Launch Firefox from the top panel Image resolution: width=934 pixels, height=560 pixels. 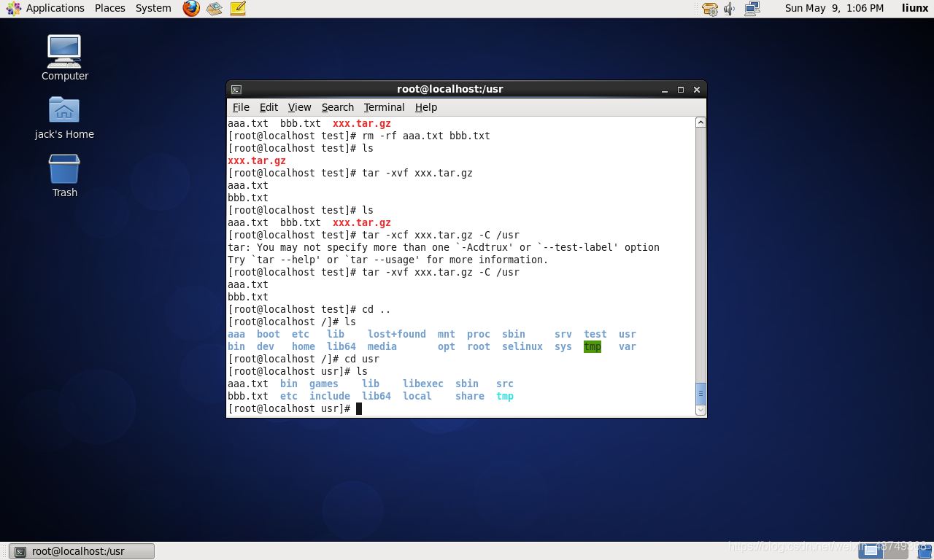point(191,8)
